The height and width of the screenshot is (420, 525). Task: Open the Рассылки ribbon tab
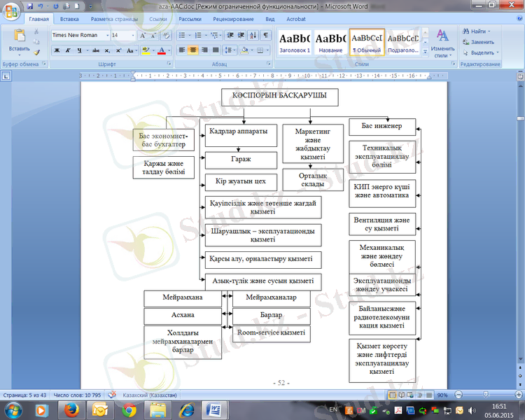click(x=190, y=19)
